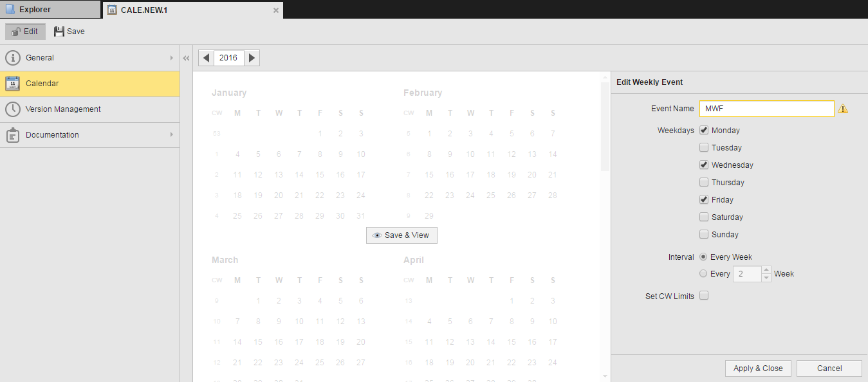Click the Documentation clipboard icon
Screen dimensions: 868x382
pyautogui.click(x=13, y=135)
